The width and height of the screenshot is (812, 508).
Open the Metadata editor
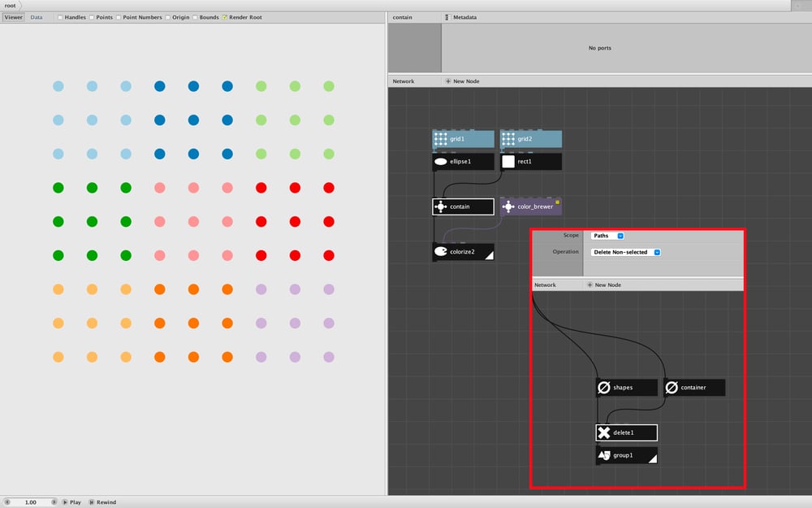coord(461,17)
